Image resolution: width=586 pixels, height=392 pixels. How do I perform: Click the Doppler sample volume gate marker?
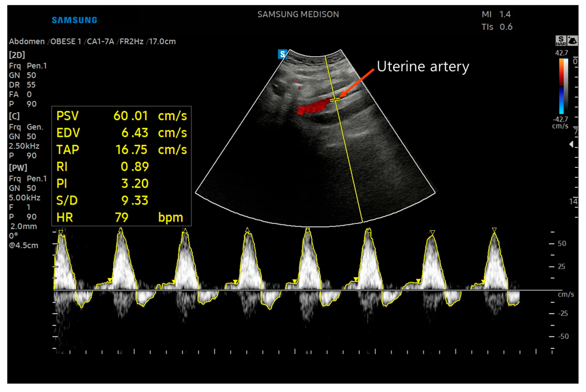click(x=335, y=100)
